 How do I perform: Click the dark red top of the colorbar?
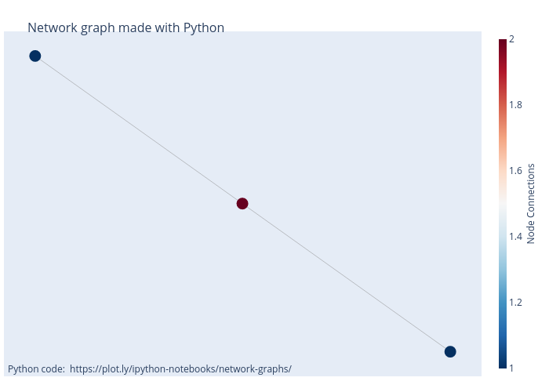(x=503, y=43)
